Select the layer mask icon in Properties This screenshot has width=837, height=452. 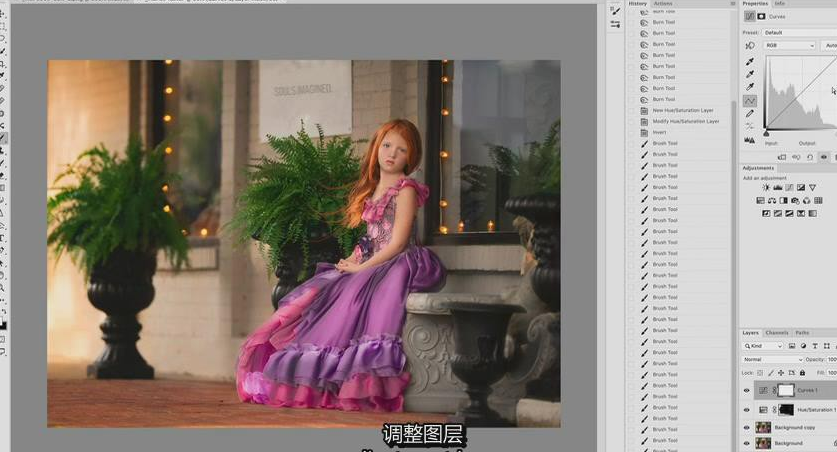tap(762, 17)
